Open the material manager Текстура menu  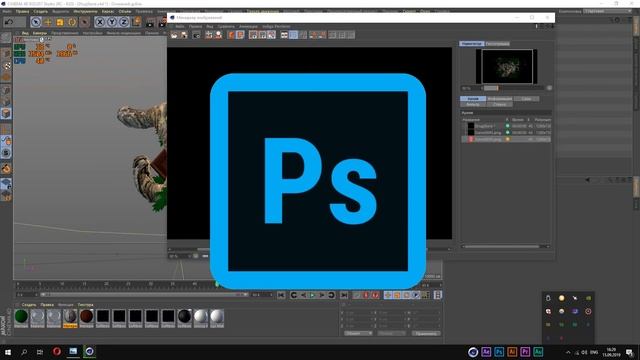click(85, 305)
